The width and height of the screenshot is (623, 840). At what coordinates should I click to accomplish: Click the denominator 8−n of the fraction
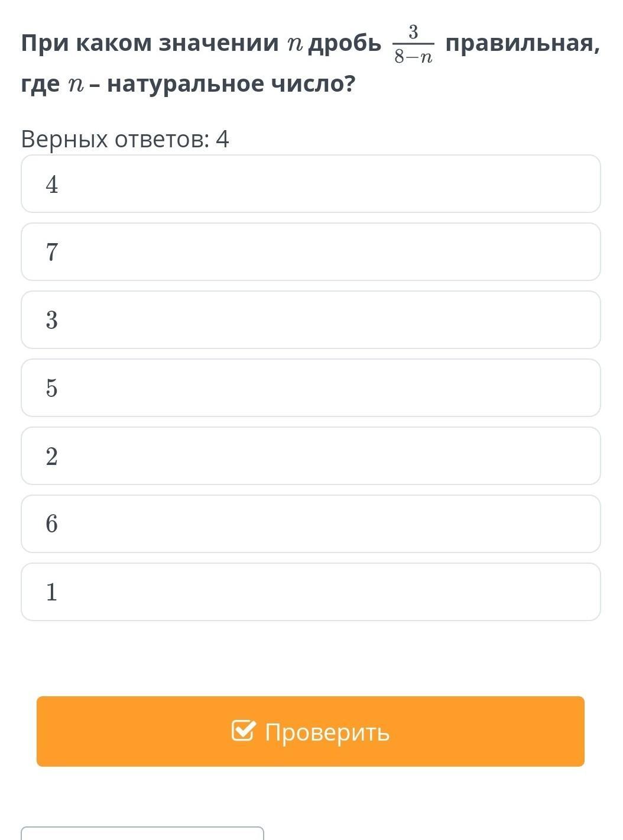pyautogui.click(x=413, y=57)
